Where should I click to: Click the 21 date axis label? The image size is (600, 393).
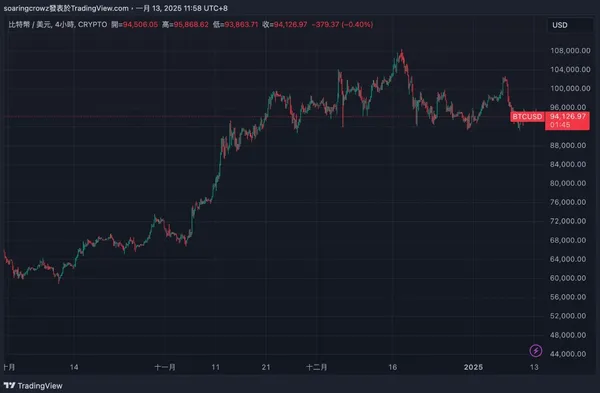(x=266, y=367)
